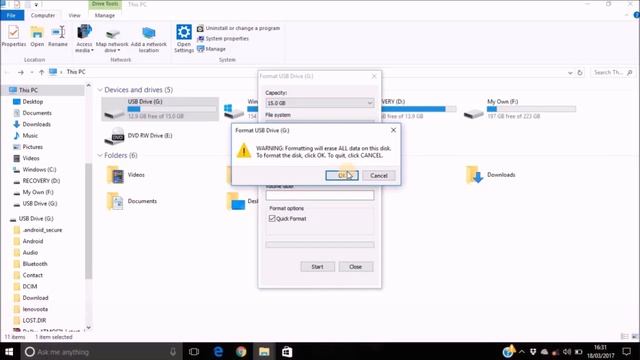This screenshot has height=360, width=640.
Task: Select the Downloads folder in main pane
Action: [491, 175]
